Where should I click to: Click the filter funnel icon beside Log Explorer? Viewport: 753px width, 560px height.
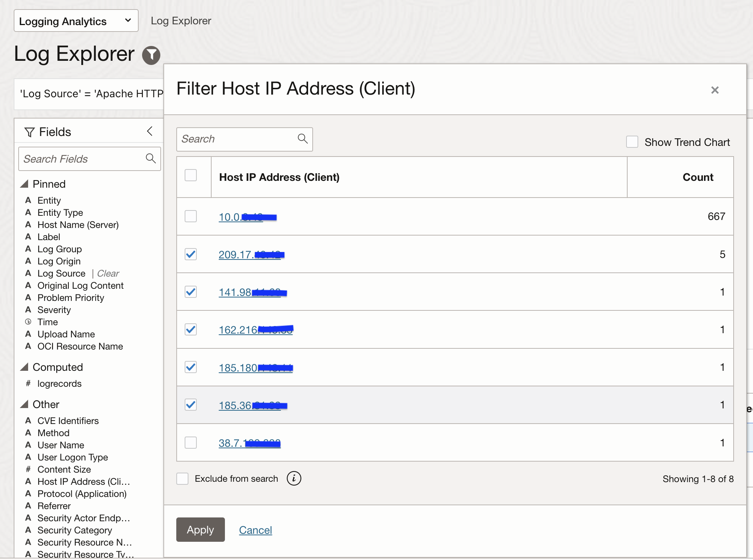(x=151, y=55)
